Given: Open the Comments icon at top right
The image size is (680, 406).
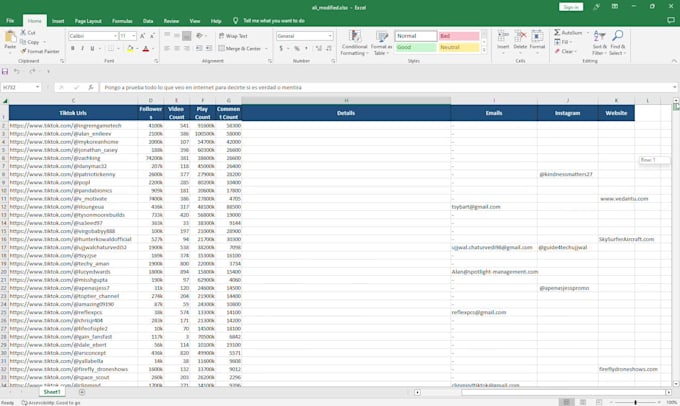Looking at the screenshot, I should [671, 20].
